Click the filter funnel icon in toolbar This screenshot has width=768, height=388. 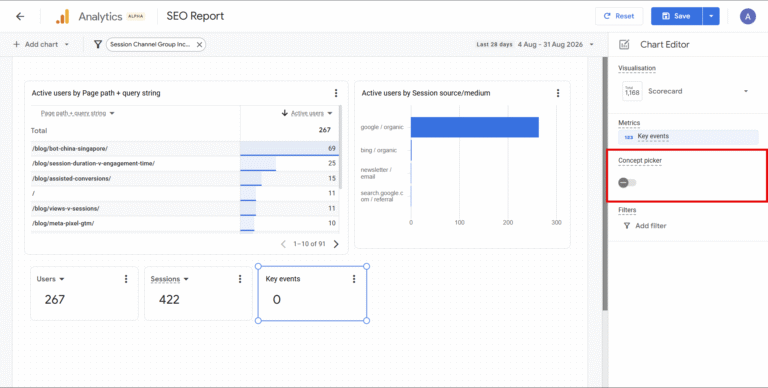click(97, 45)
